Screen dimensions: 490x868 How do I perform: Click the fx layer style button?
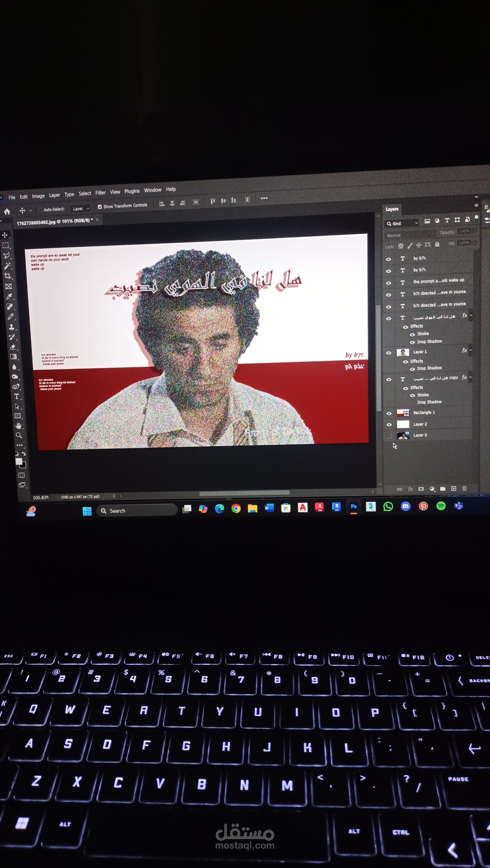(x=410, y=489)
